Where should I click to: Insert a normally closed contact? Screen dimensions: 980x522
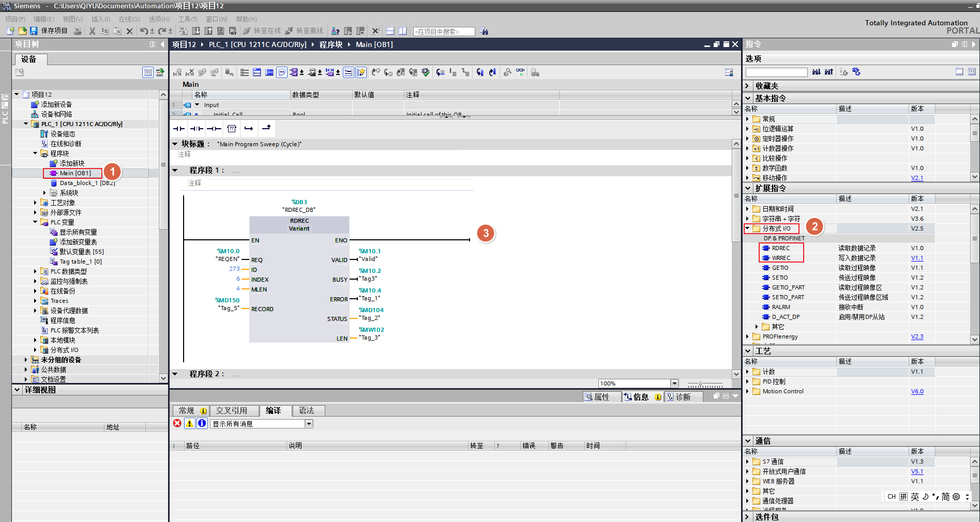point(196,128)
